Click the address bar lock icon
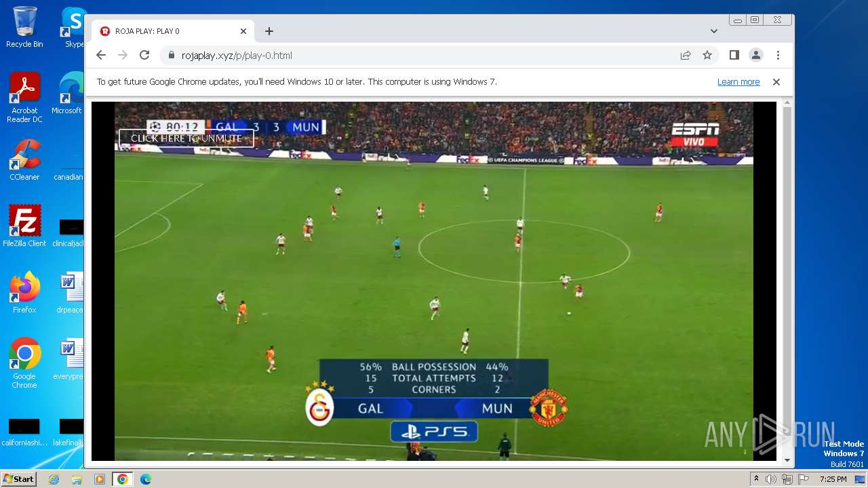The height and width of the screenshot is (488, 868). pos(171,56)
